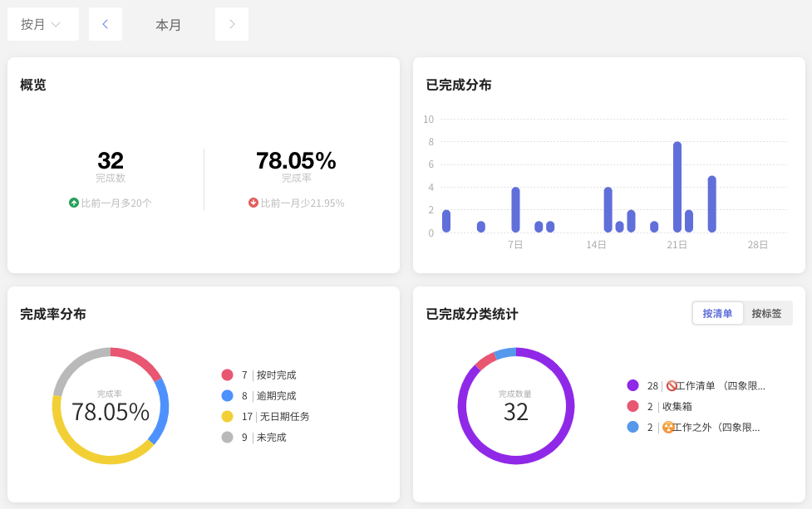812x509 pixels.
Task: Click the 已完成分布 card title
Action: (x=459, y=85)
